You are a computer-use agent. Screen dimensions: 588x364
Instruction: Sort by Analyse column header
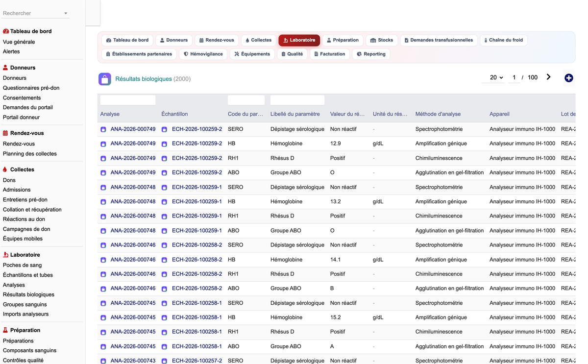click(110, 114)
